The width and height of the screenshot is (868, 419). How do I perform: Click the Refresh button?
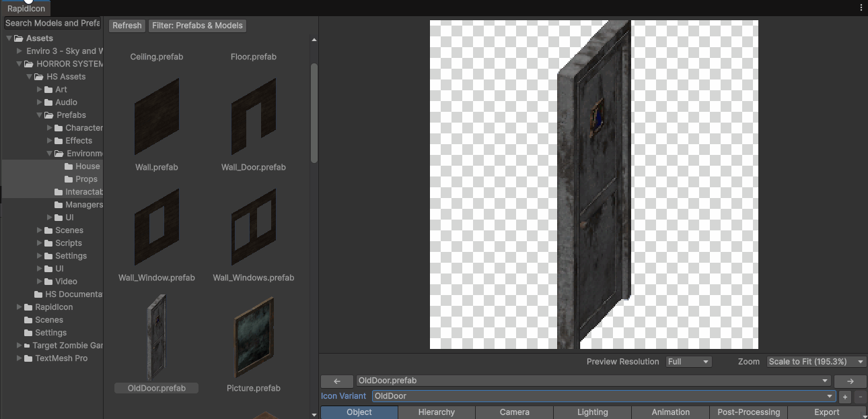click(x=127, y=26)
